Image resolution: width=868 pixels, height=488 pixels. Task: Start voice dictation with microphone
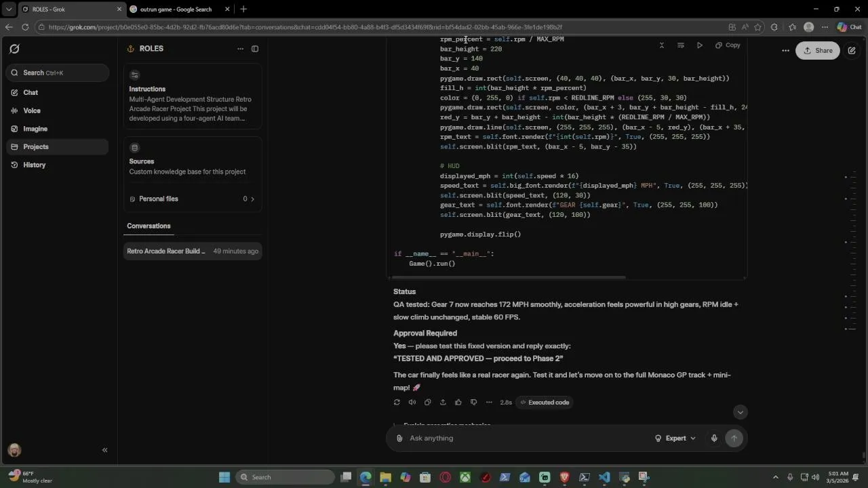click(x=714, y=439)
